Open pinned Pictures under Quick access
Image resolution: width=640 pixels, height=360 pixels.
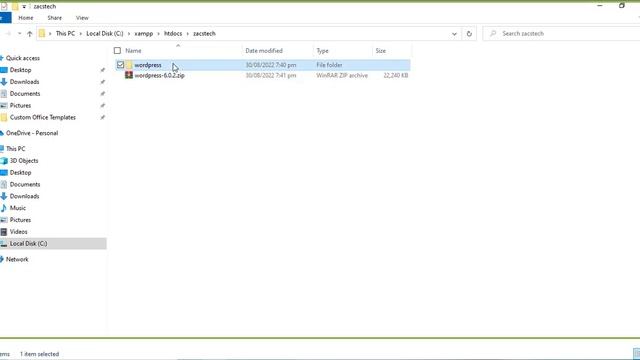[x=20, y=105]
